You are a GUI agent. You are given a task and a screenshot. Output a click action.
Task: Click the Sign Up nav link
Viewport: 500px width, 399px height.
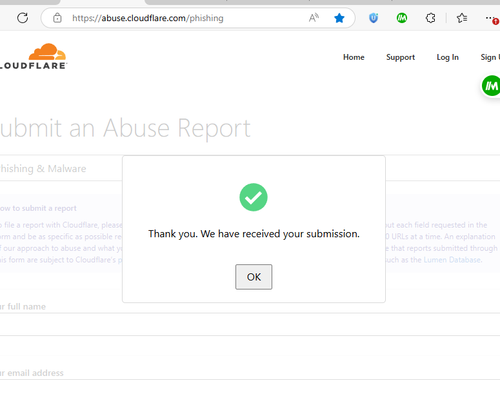tap(490, 57)
